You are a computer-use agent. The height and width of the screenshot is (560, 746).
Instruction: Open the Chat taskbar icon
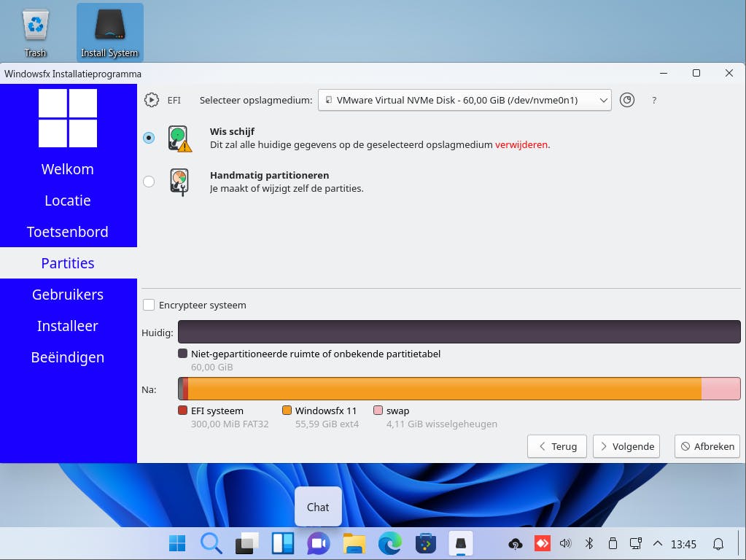(318, 543)
